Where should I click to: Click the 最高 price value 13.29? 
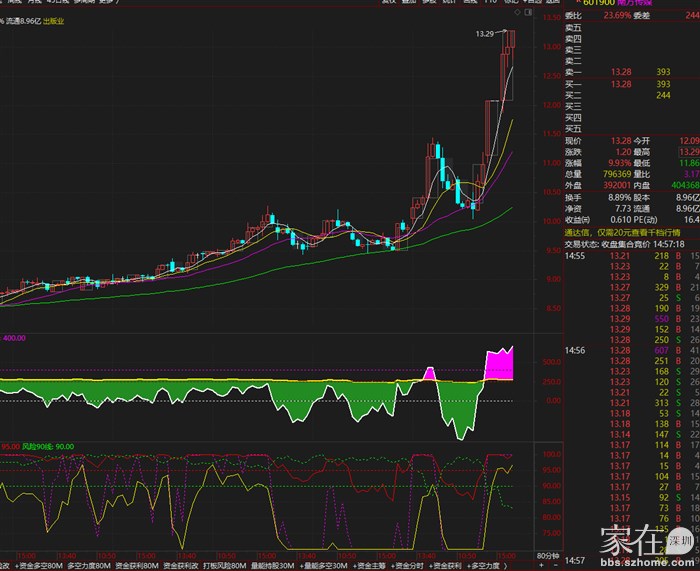[x=688, y=151]
